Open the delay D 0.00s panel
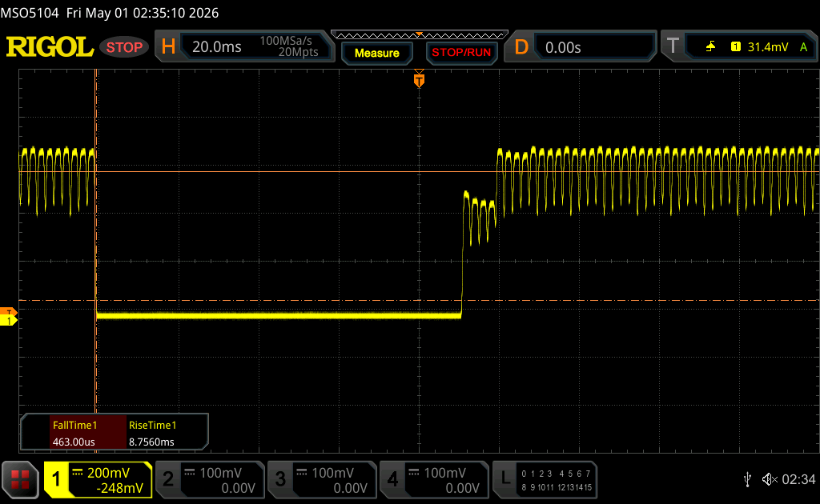Viewport: 820px width, 504px height. [581, 47]
